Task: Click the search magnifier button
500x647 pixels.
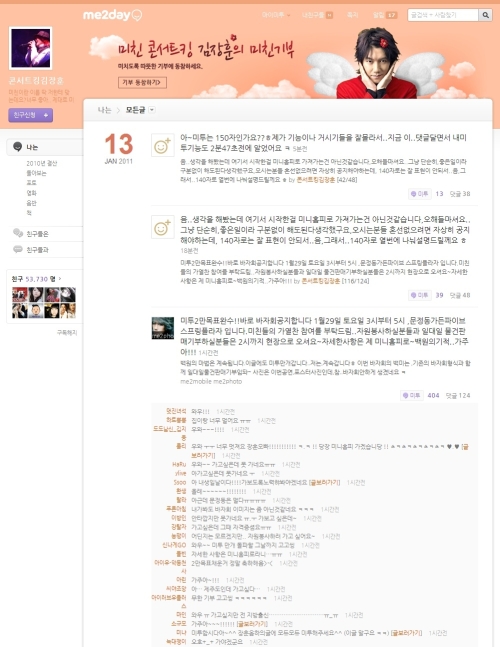Action: tap(486, 15)
